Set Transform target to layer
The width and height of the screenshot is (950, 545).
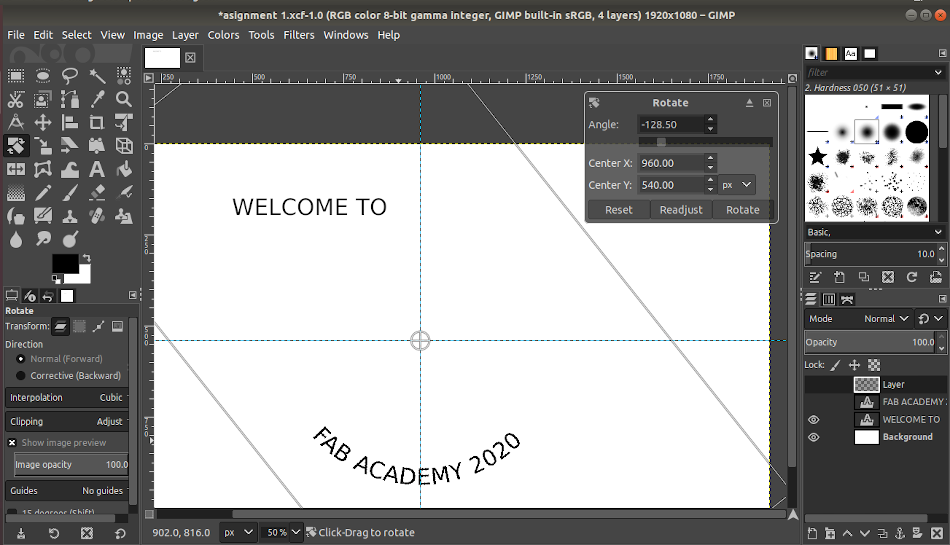coord(61,327)
